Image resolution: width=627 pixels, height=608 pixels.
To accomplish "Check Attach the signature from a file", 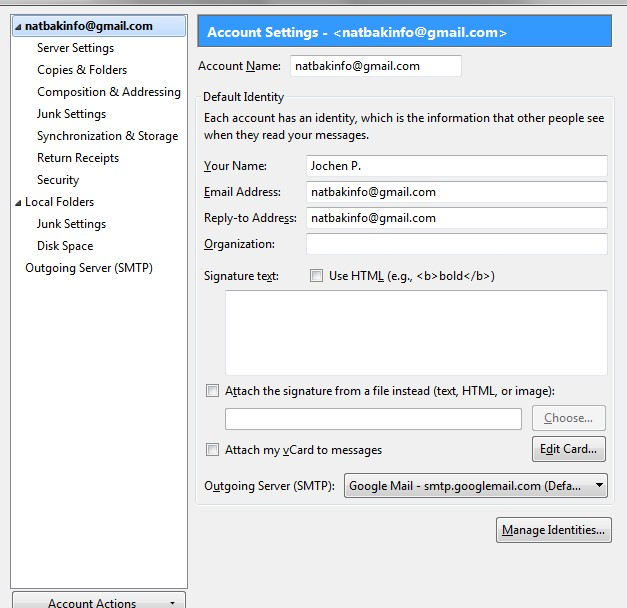I will 212,390.
